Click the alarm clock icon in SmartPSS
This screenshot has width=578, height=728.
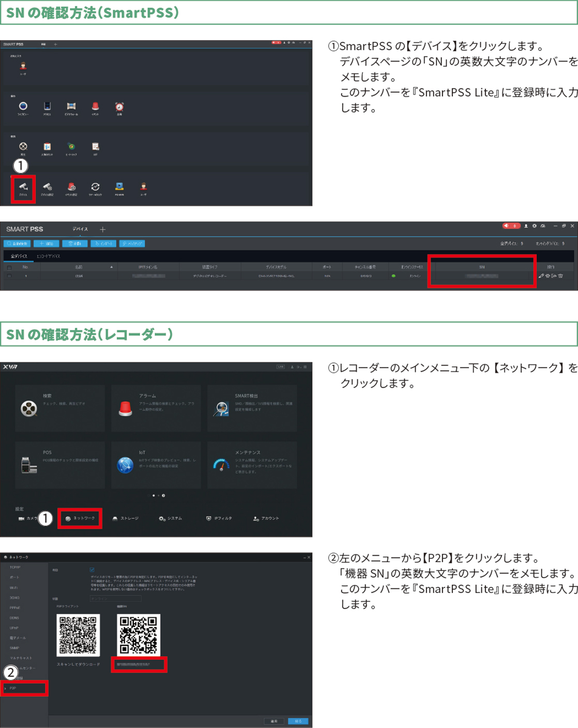pyautogui.click(x=119, y=107)
